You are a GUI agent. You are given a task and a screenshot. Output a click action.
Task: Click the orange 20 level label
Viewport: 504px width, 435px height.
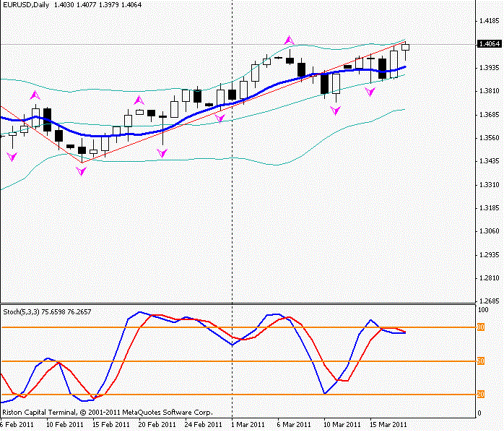[x=481, y=394]
